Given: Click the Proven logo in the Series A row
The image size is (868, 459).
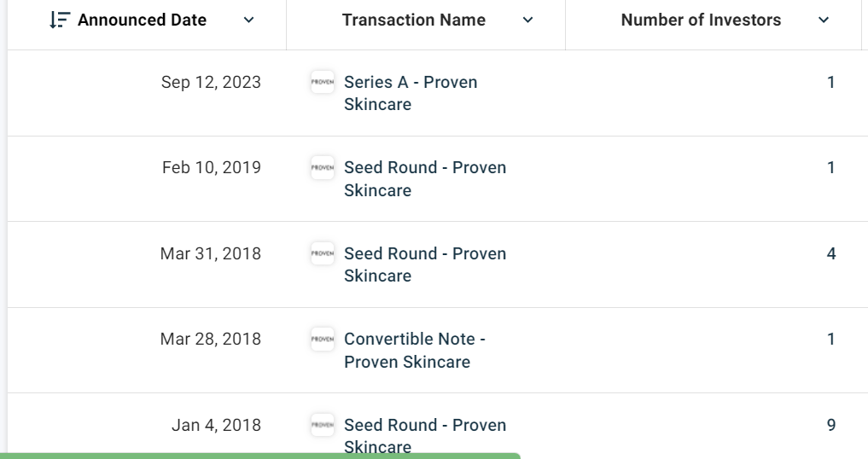Looking at the screenshot, I should 323,83.
